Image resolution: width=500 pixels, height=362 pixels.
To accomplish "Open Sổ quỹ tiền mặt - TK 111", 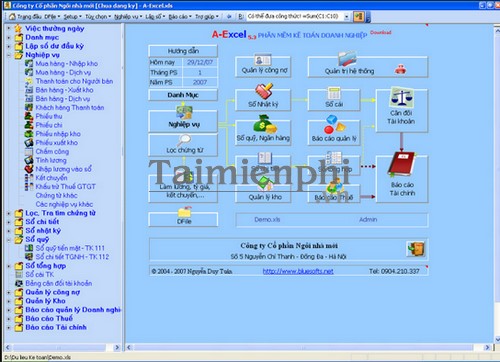I will pos(70,248).
